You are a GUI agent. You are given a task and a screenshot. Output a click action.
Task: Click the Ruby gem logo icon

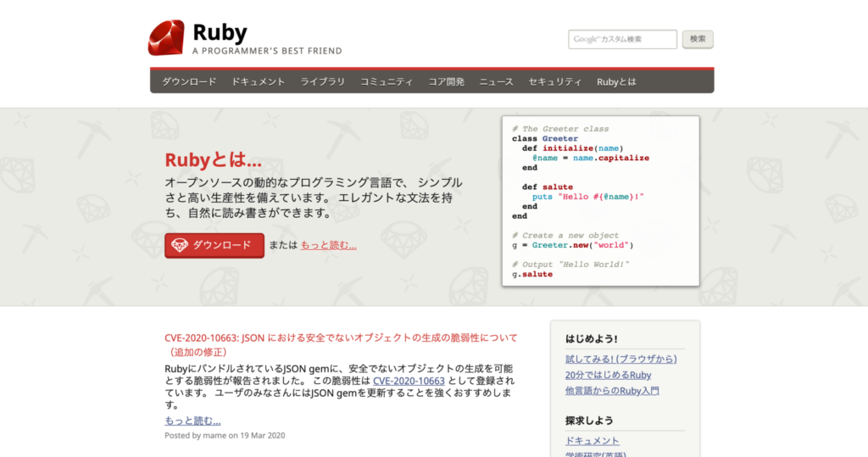pos(167,37)
